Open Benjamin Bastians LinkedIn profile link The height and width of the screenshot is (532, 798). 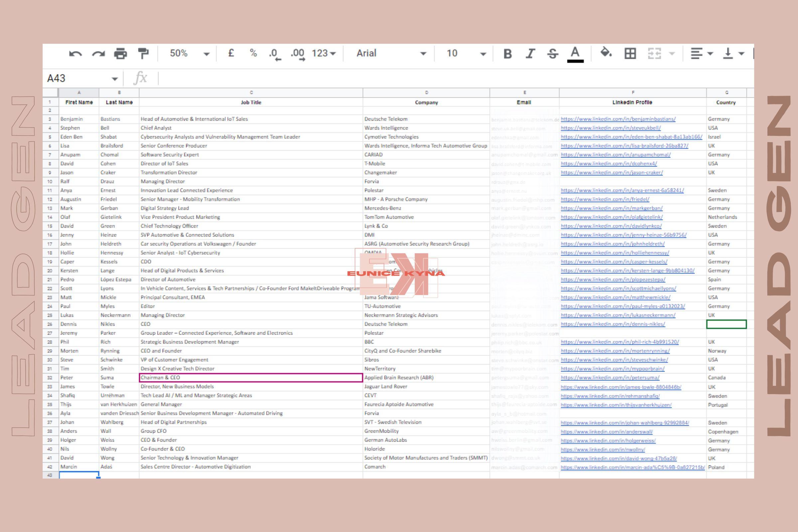point(618,119)
